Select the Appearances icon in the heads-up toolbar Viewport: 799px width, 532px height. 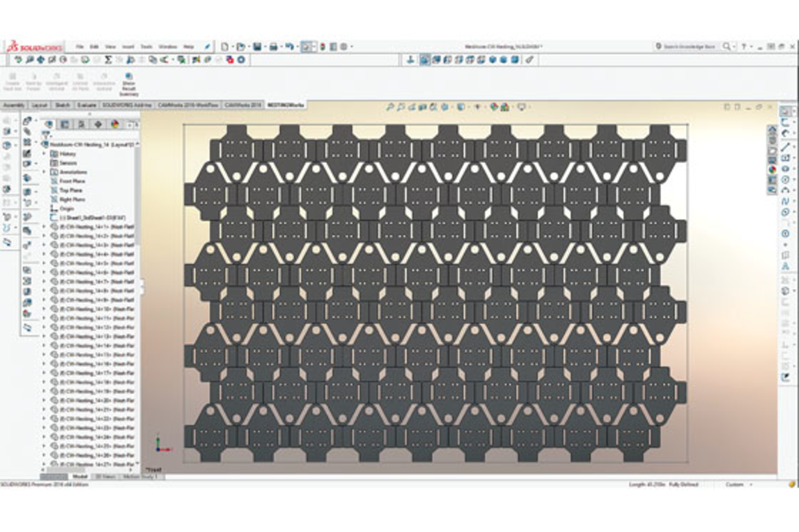pyautogui.click(x=494, y=106)
